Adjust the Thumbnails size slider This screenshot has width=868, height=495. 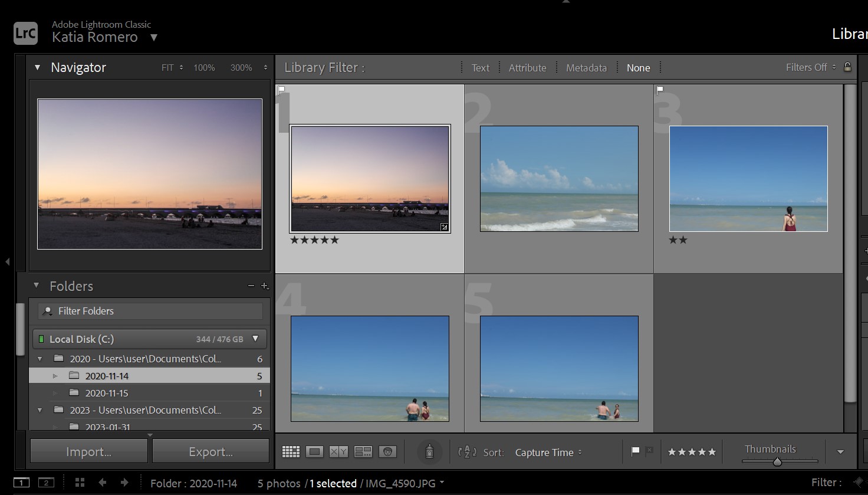point(777,461)
